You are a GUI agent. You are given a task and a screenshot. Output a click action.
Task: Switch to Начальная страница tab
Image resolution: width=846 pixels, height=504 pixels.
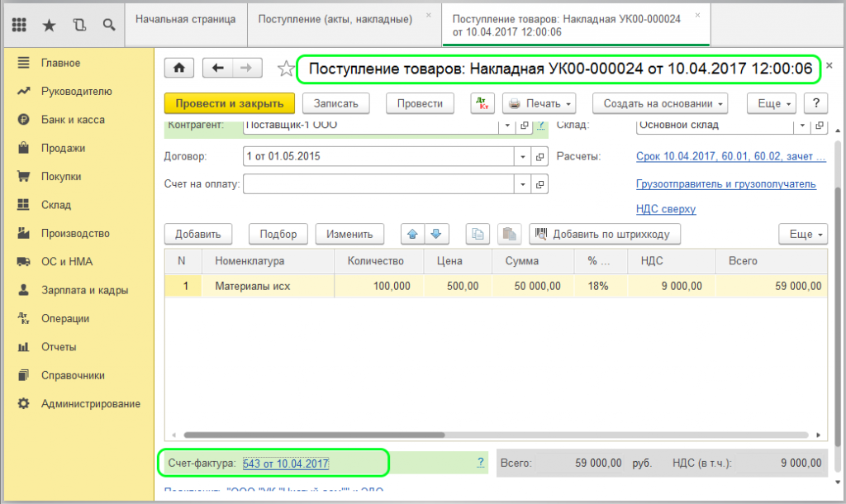(185, 18)
